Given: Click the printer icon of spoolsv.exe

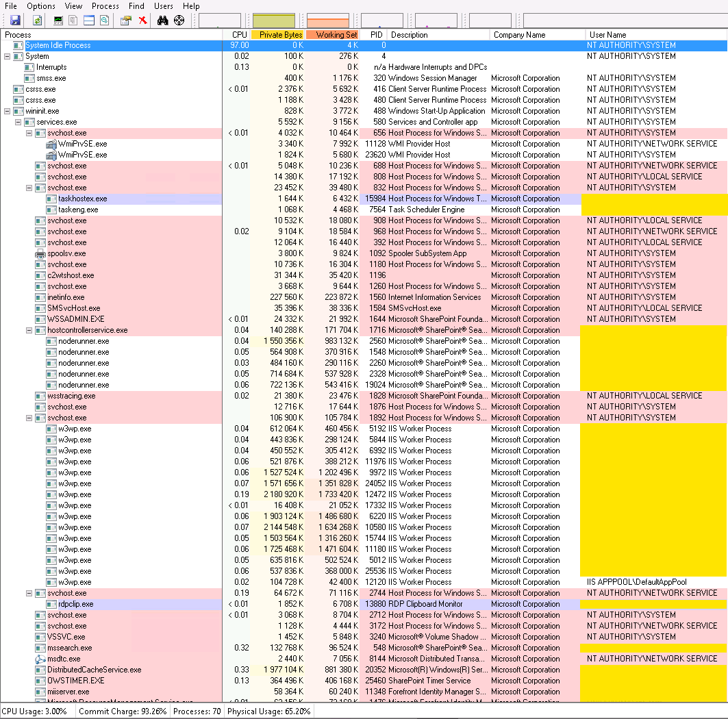Looking at the screenshot, I should [x=40, y=253].
